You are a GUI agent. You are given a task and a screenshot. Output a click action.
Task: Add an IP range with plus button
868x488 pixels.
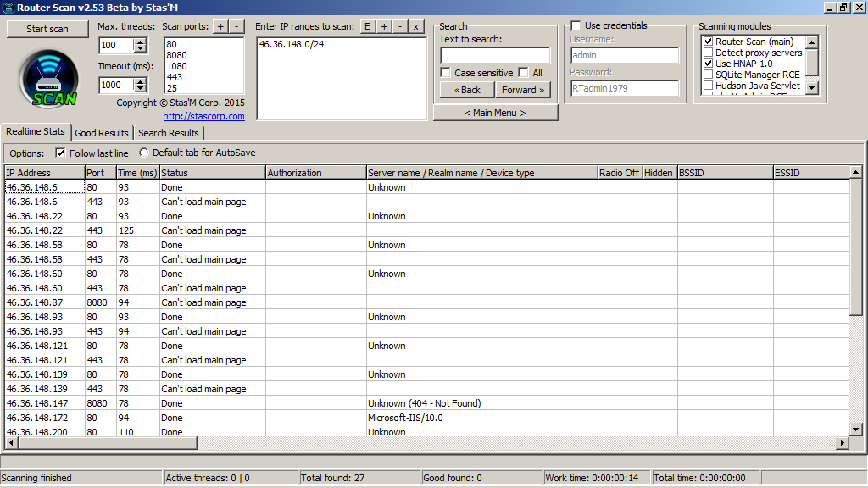coord(384,26)
